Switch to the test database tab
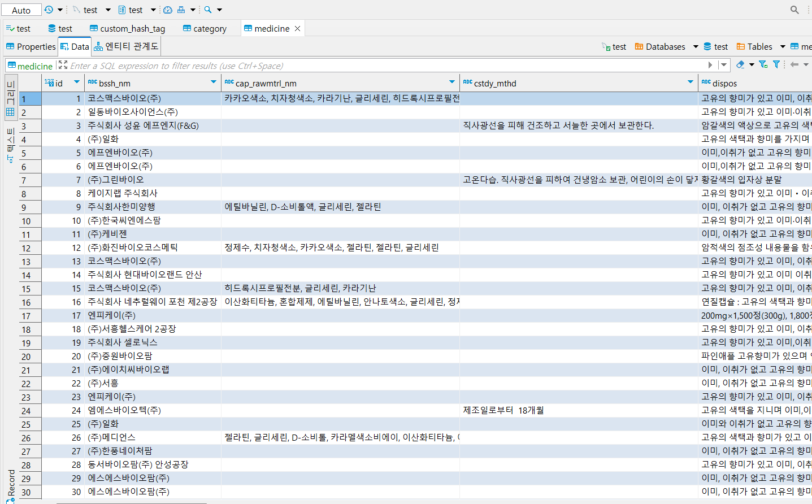 point(60,28)
